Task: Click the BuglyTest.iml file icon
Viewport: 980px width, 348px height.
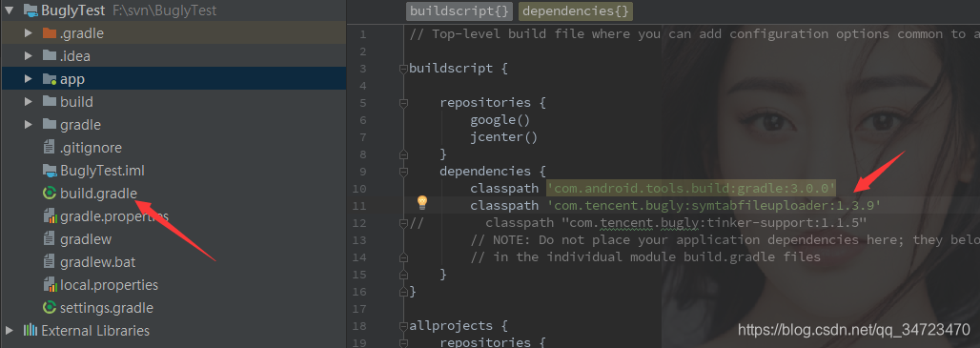Action: (x=50, y=170)
